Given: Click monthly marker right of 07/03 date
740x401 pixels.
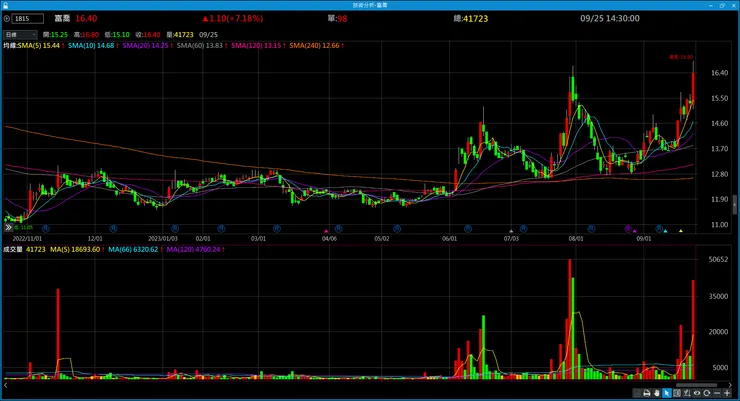Looking at the screenshot, I should (x=523, y=228).
